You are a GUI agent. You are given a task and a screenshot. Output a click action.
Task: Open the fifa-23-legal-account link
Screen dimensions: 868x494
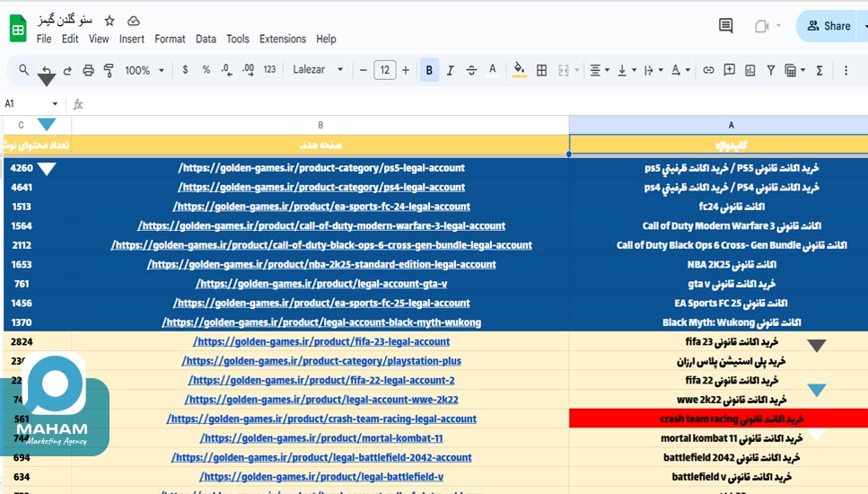(321, 341)
